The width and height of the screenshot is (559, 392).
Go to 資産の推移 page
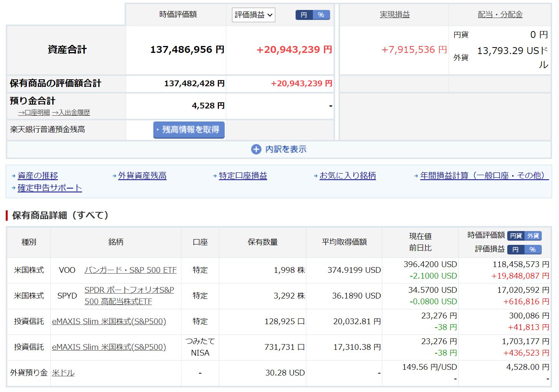click(38, 175)
